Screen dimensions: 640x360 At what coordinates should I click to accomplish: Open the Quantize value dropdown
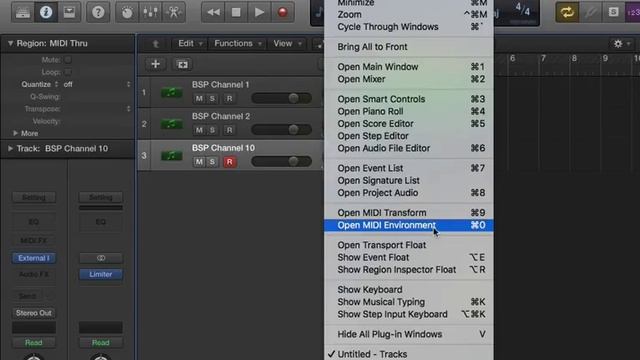[x=96, y=84]
